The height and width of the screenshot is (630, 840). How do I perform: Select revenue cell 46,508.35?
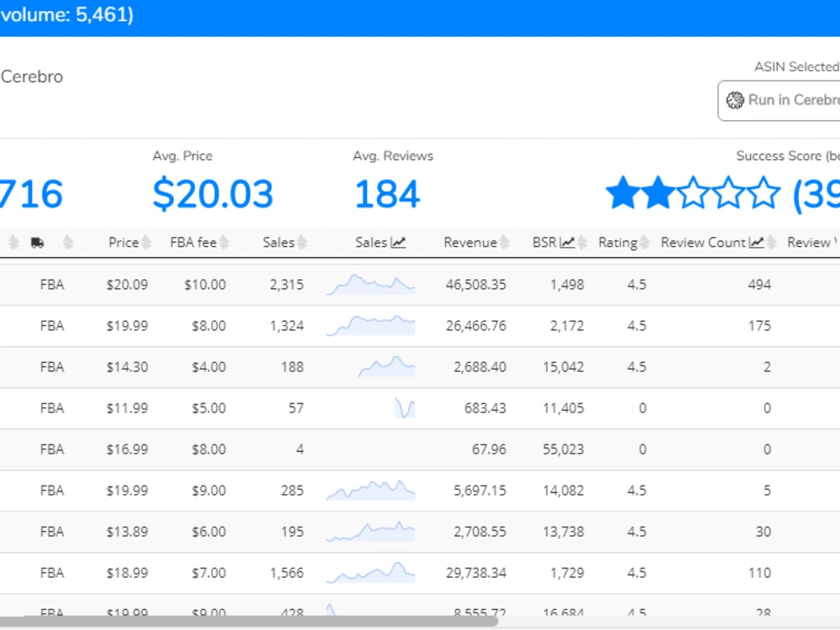click(475, 285)
